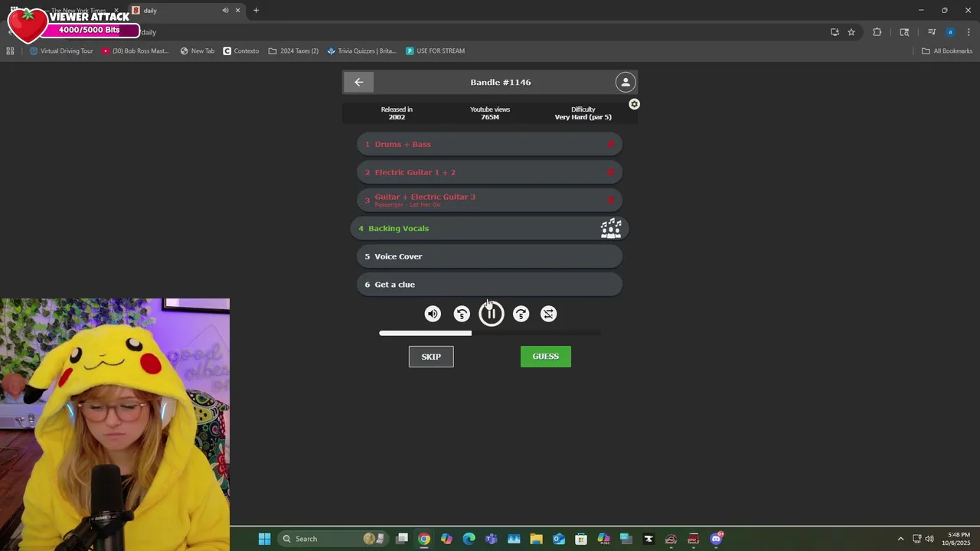Image resolution: width=980 pixels, height=551 pixels.
Task: Select row 3 Guitar + Electric Guitar 3
Action: (490, 200)
